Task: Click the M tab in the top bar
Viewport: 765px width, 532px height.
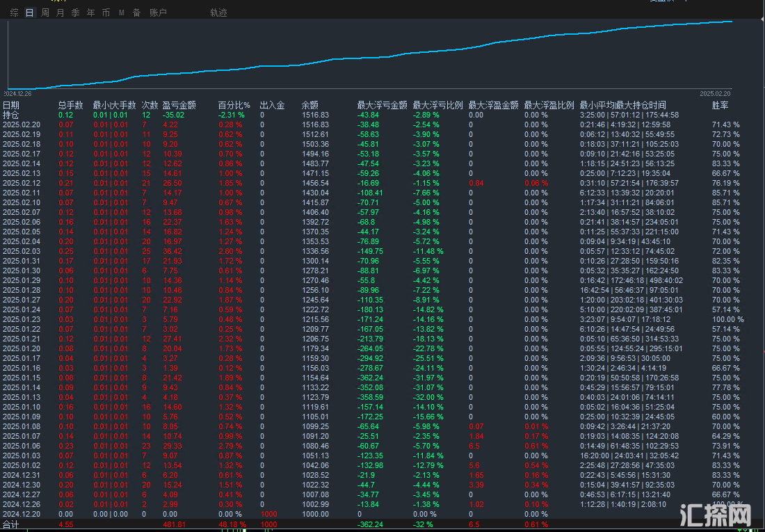Action: point(122,13)
